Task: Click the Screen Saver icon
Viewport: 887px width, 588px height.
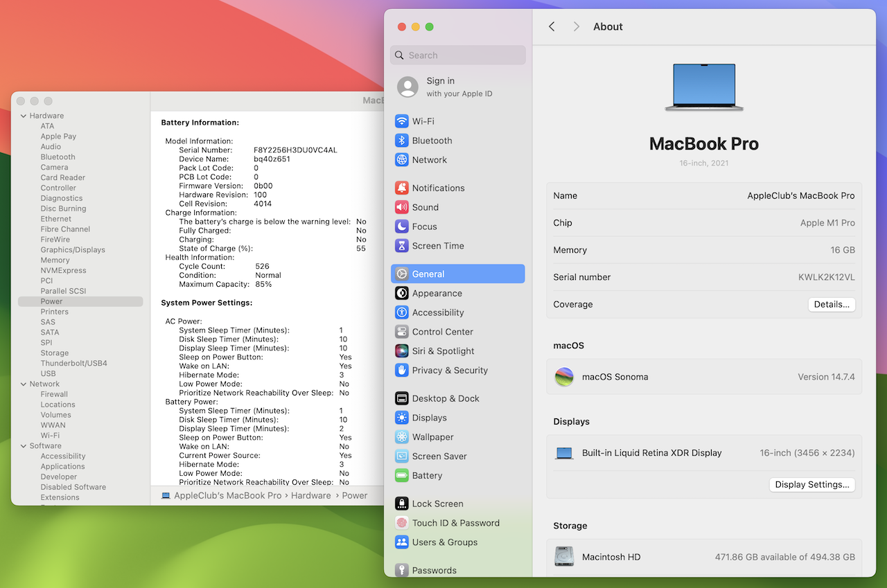Action: click(402, 456)
